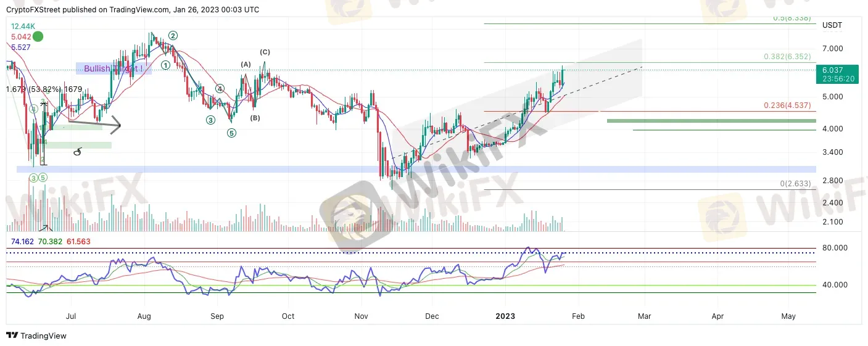Click the RSI value 61.563
This screenshot has height=346, width=868.
[78, 242]
